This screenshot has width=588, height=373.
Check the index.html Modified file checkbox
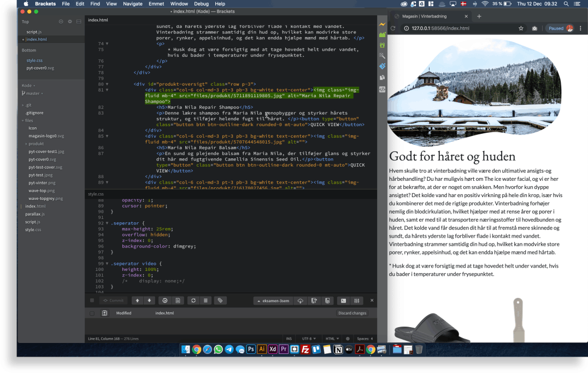92,313
